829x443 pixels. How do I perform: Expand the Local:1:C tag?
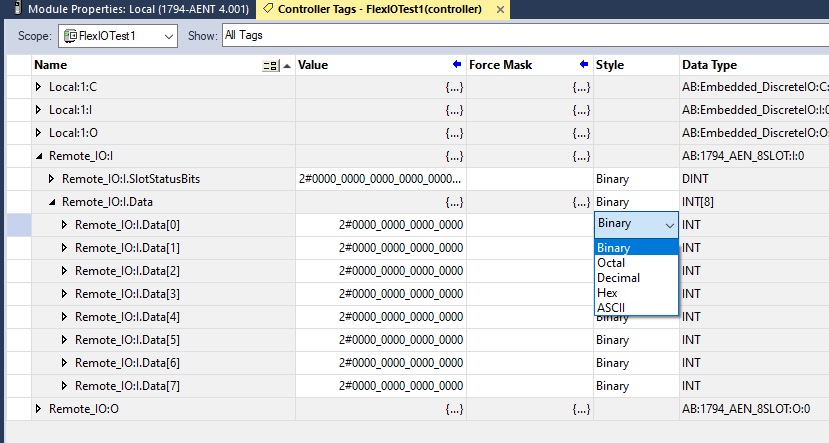click(38, 87)
